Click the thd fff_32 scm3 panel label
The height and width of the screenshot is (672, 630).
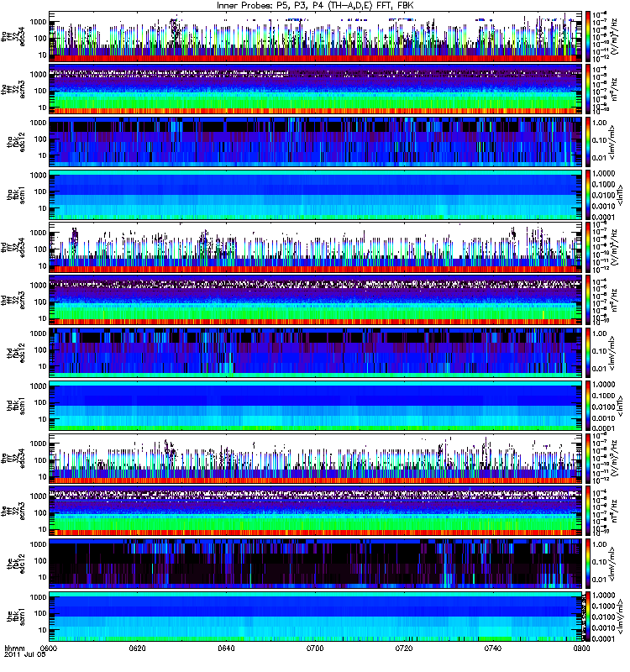(x=13, y=300)
